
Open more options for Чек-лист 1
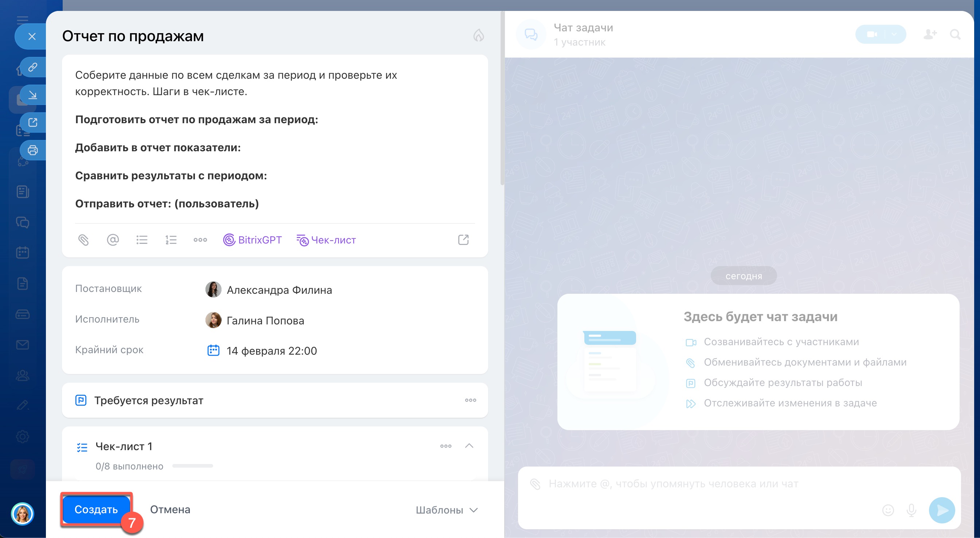pyautogui.click(x=446, y=446)
